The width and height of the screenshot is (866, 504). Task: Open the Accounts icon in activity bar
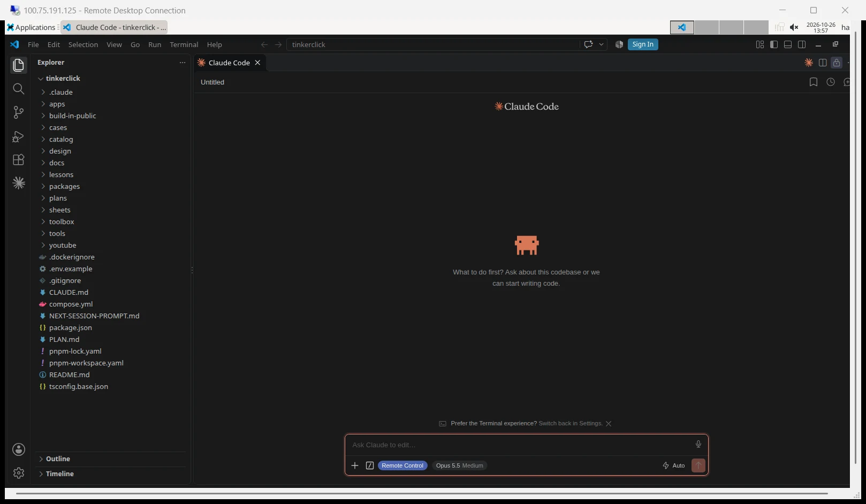[x=18, y=449]
